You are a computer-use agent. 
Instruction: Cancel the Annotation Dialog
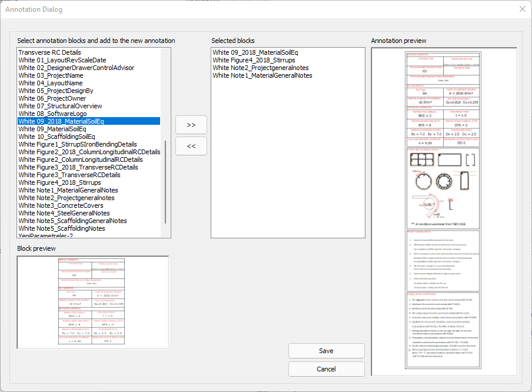click(326, 369)
